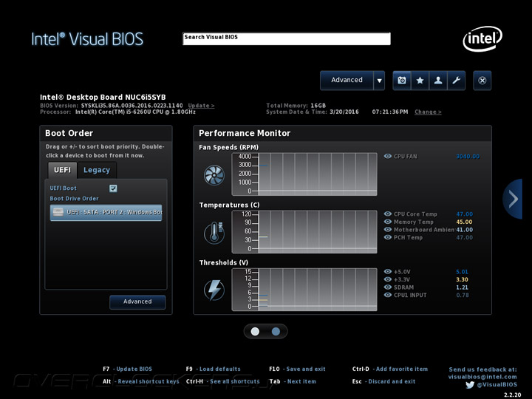Click the Intel Visual BIOS title

click(87, 39)
